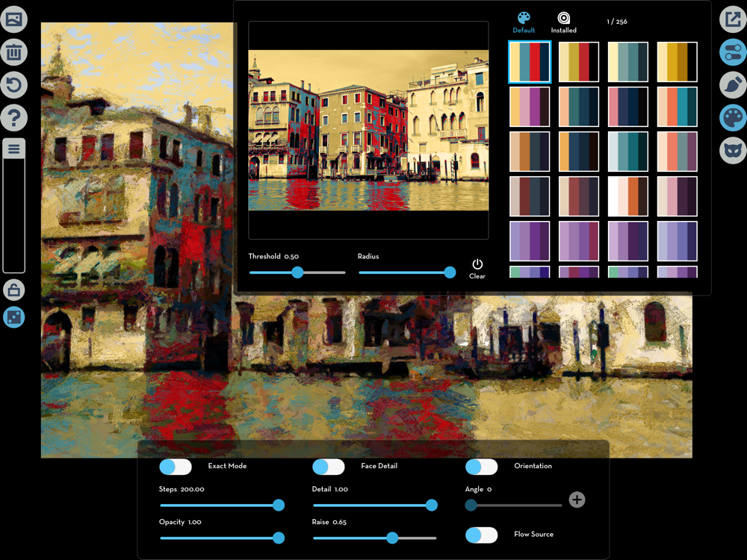Select the white-pink-orange-brown palette swatch
The height and width of the screenshot is (560, 747).
click(x=628, y=196)
